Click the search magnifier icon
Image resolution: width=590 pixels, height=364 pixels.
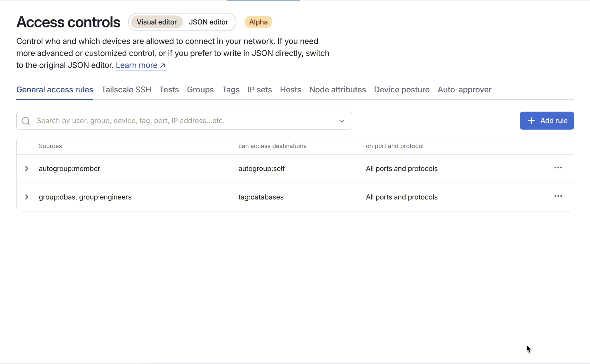point(26,121)
